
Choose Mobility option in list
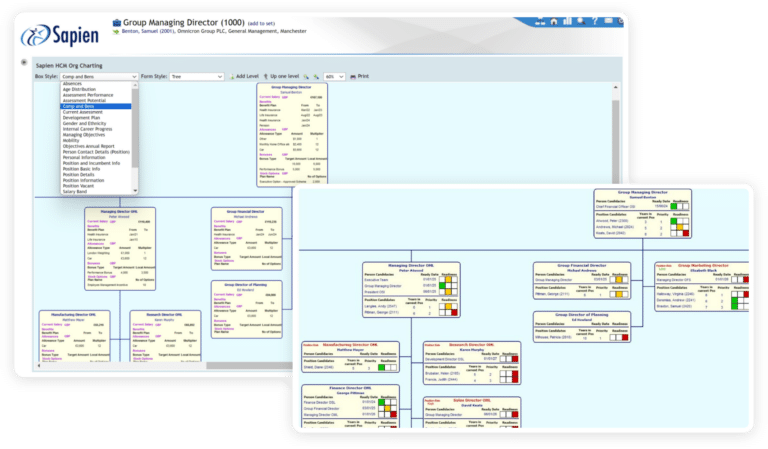96,140
